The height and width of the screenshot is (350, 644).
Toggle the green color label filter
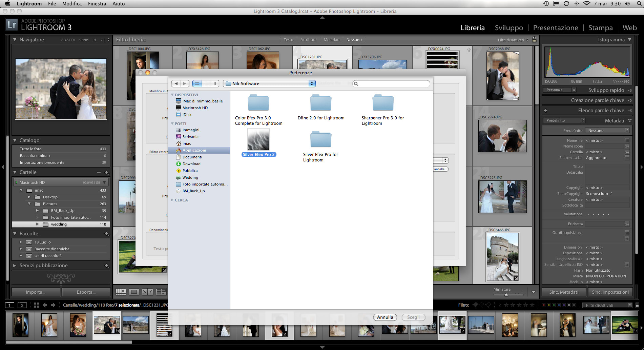[x=554, y=305]
